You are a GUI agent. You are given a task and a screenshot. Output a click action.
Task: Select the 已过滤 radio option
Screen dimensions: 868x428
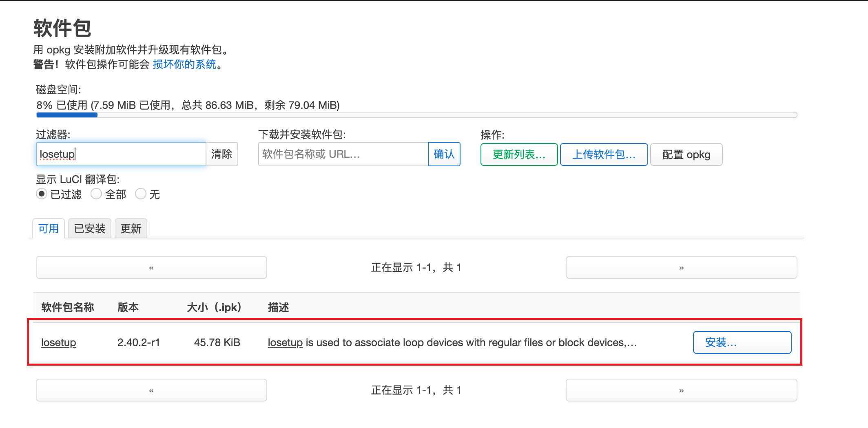(x=42, y=194)
